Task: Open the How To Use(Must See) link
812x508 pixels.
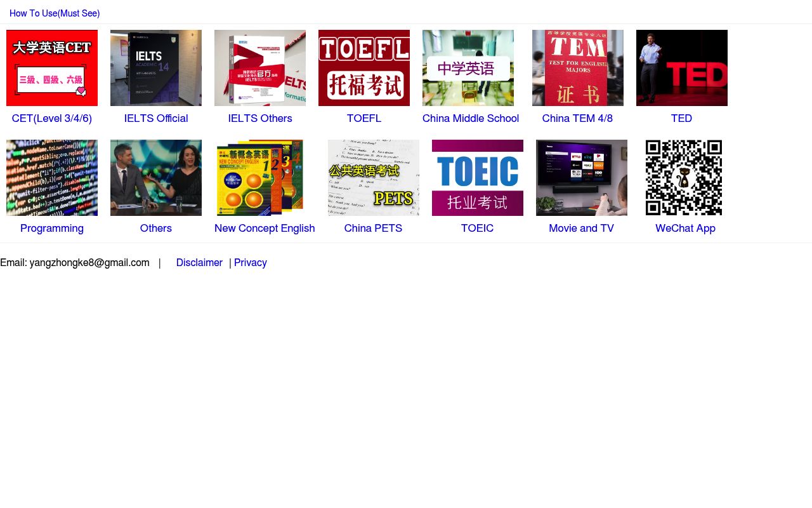Action: (x=55, y=13)
